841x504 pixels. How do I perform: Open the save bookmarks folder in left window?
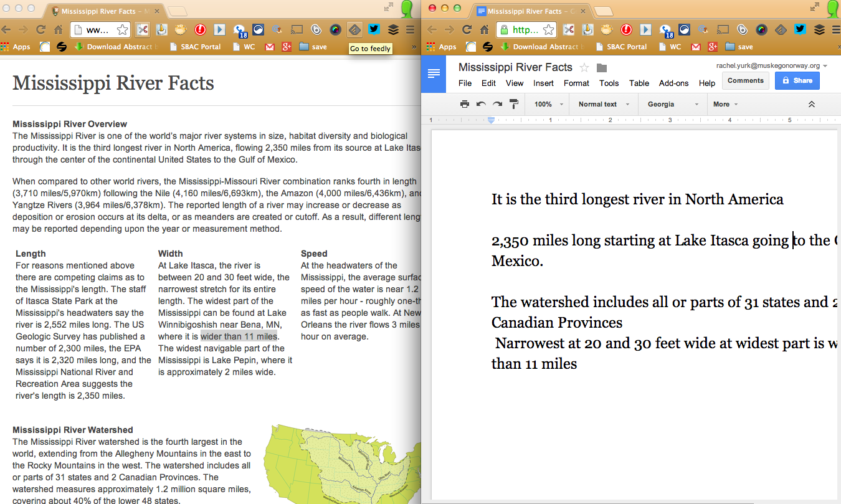point(313,47)
